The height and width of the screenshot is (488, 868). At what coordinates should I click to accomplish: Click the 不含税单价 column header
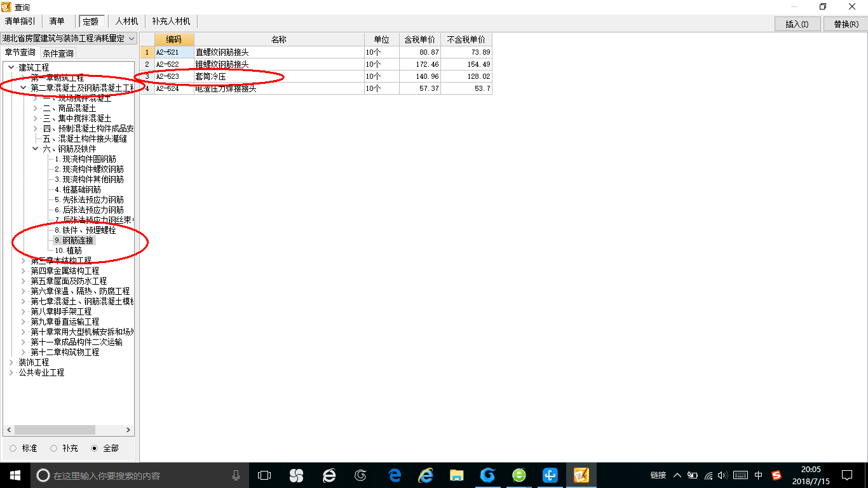[x=466, y=39]
